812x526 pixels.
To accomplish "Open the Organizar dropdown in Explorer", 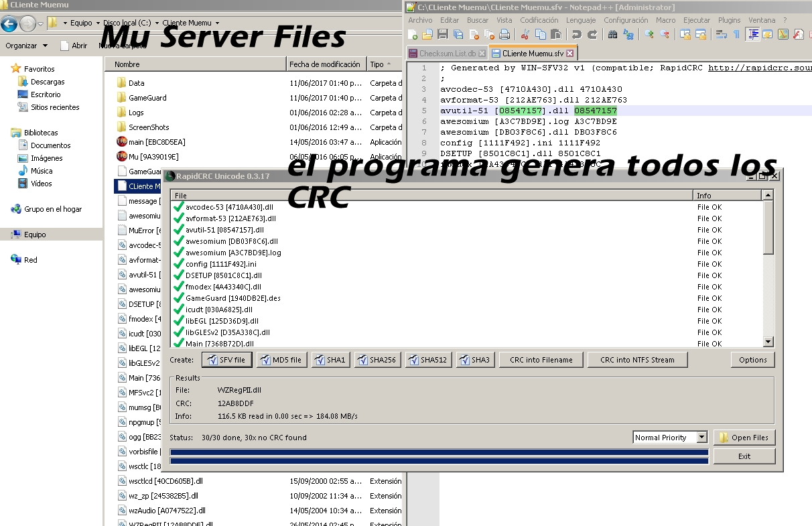I will click(26, 45).
